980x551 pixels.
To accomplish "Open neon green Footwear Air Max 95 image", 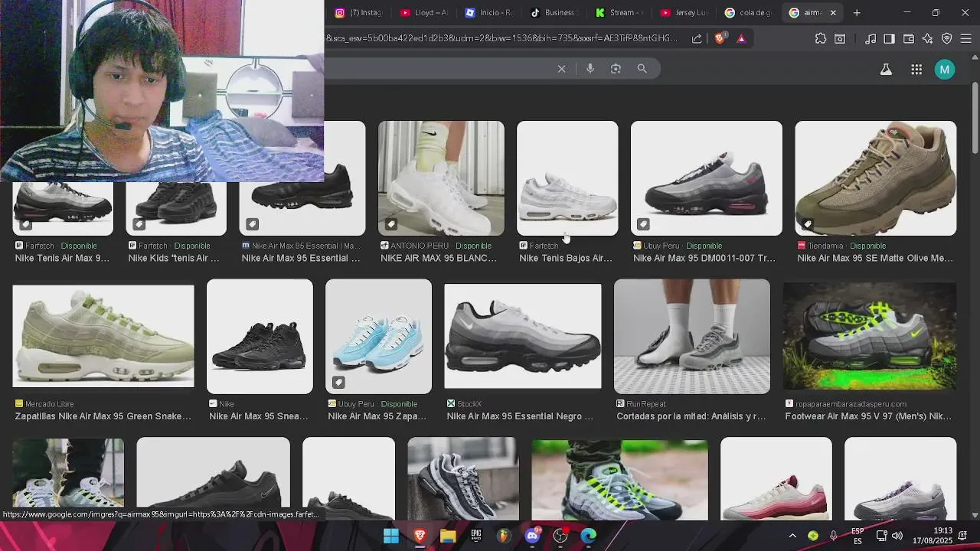I will tap(870, 337).
